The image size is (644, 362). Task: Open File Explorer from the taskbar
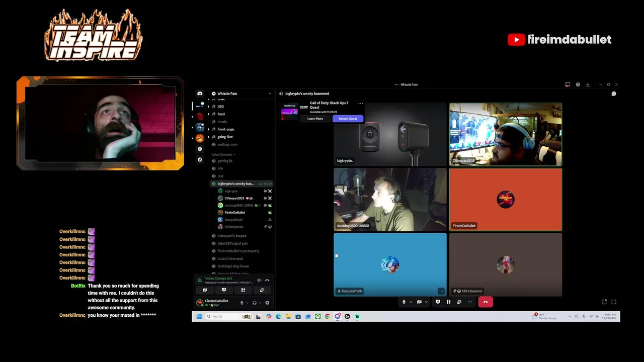coord(288,316)
